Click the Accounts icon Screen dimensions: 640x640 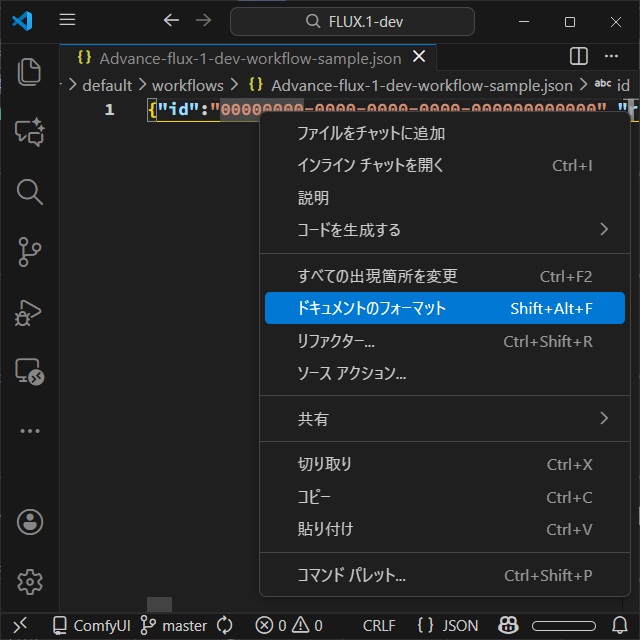click(x=29, y=521)
